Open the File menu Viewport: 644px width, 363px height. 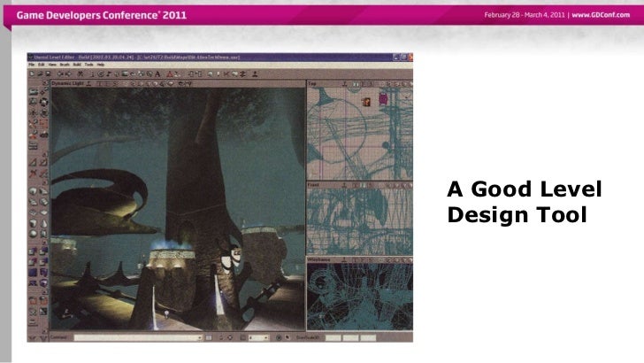pos(31,65)
